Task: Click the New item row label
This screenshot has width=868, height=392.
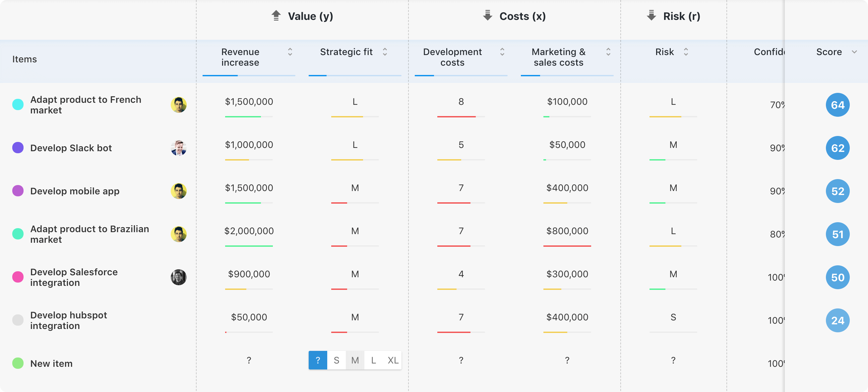Action: pos(51,363)
